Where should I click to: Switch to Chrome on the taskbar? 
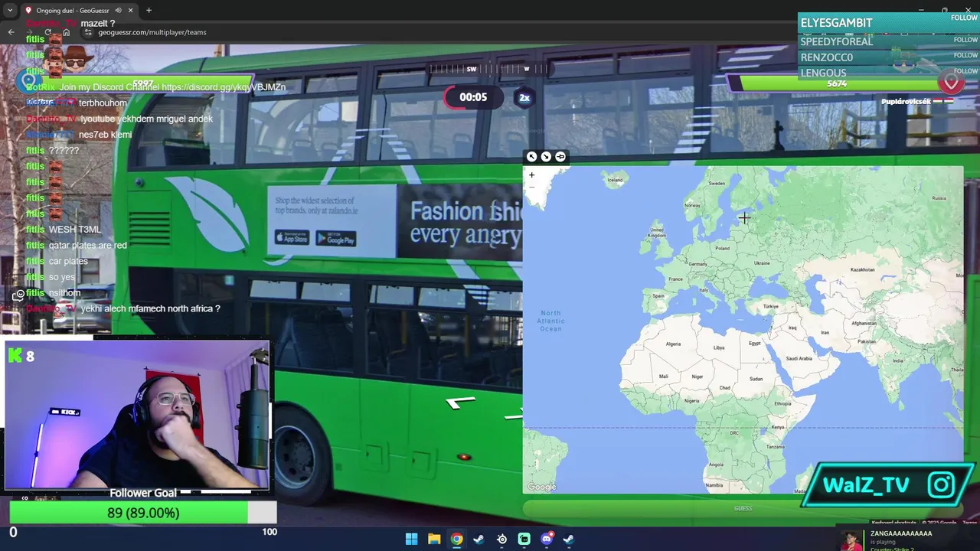click(456, 539)
